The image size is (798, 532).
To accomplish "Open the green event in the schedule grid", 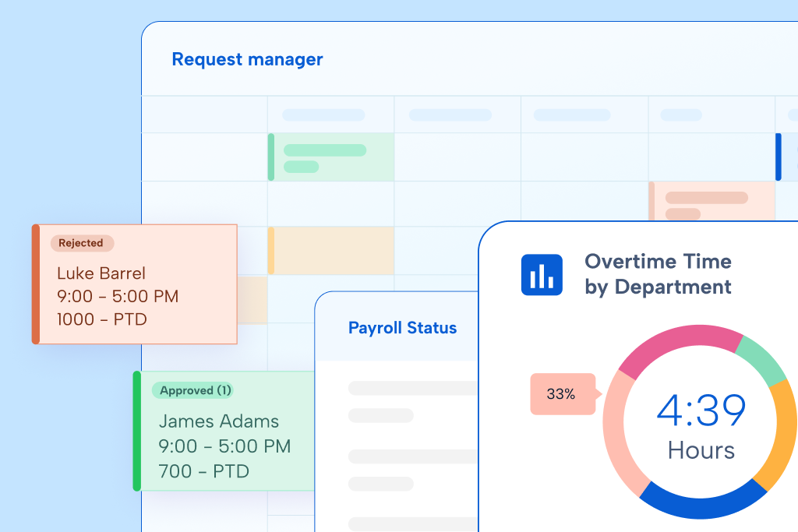I will pos(331,157).
